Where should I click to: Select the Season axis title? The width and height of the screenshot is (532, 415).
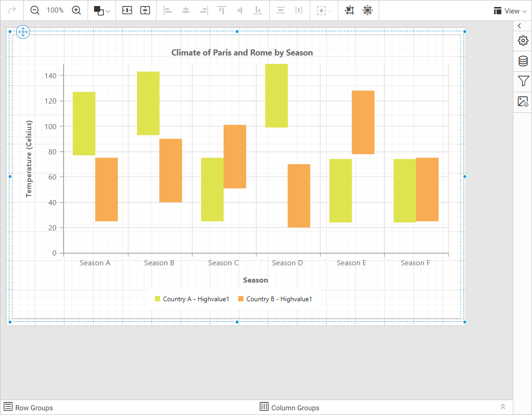(255, 280)
